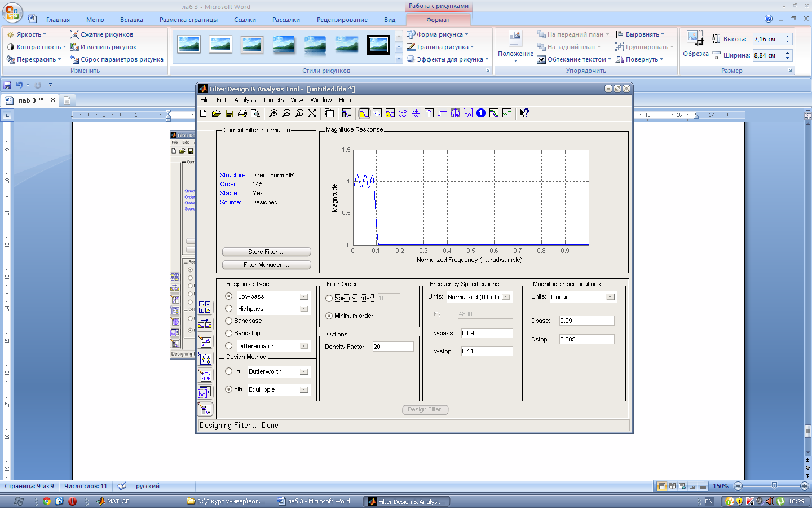Show Filter Information blue i icon
Image resolution: width=812 pixels, height=508 pixels.
tap(481, 113)
